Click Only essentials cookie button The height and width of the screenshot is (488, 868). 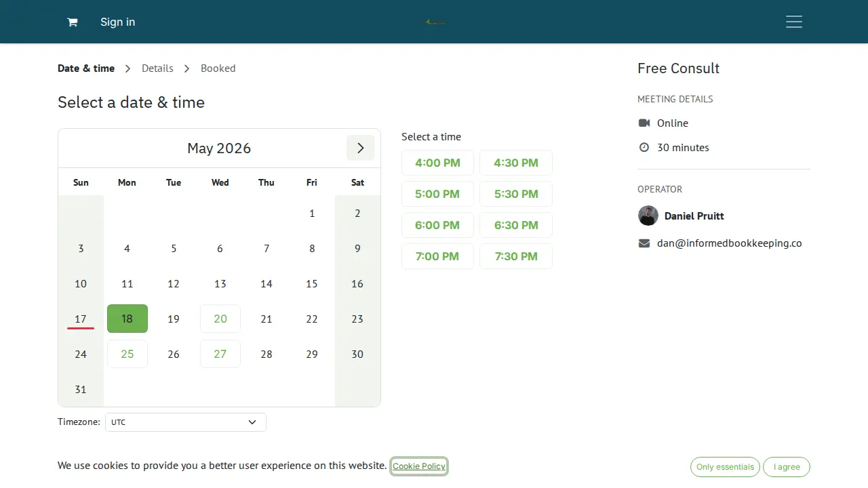pos(725,467)
